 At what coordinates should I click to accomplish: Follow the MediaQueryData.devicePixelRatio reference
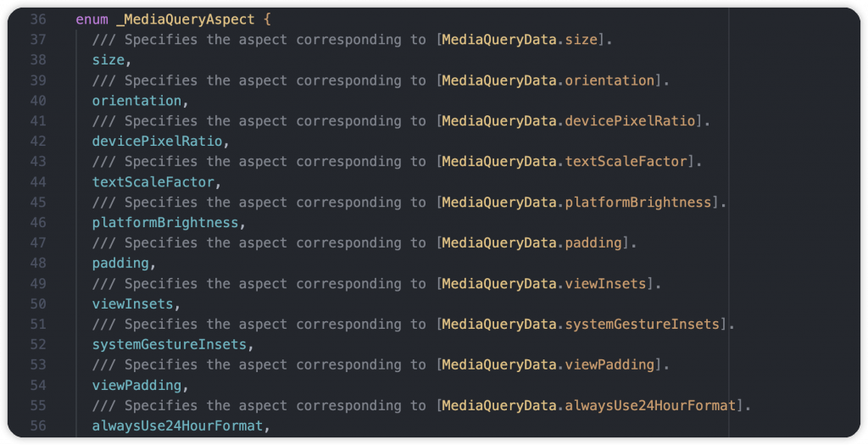tap(569, 120)
